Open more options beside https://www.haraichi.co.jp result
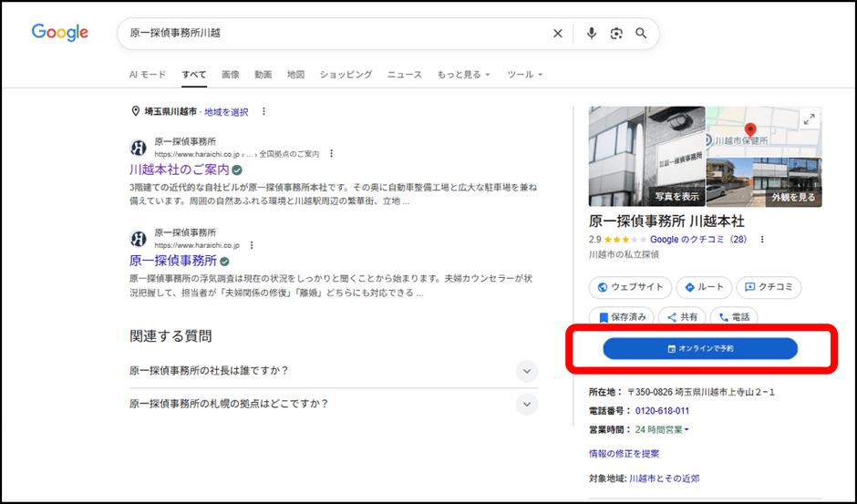The height and width of the screenshot is (504, 857). 252,245
